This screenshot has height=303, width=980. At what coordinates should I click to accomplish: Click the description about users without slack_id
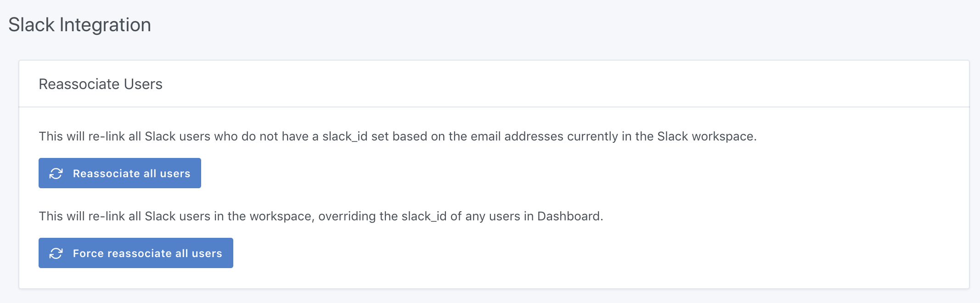coord(397,136)
